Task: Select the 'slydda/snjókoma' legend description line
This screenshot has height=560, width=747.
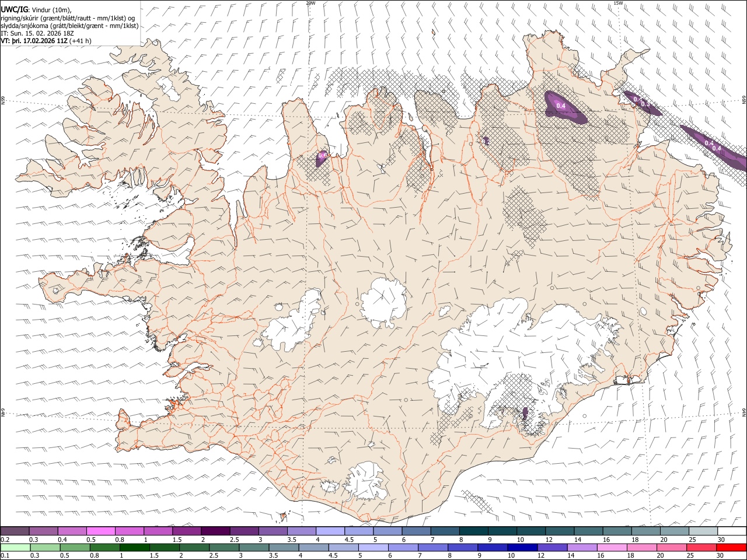Action: coord(70,26)
